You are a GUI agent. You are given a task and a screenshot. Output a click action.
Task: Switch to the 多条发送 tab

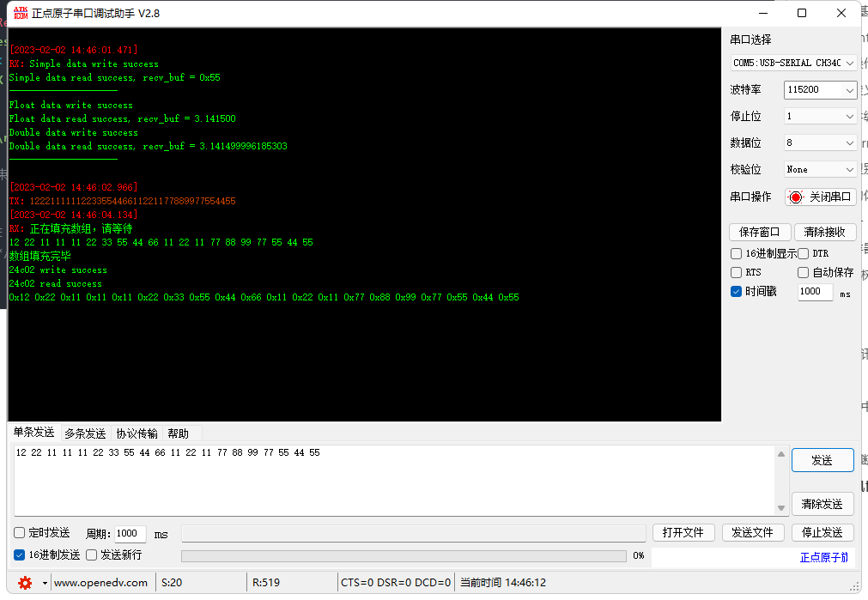click(x=84, y=433)
